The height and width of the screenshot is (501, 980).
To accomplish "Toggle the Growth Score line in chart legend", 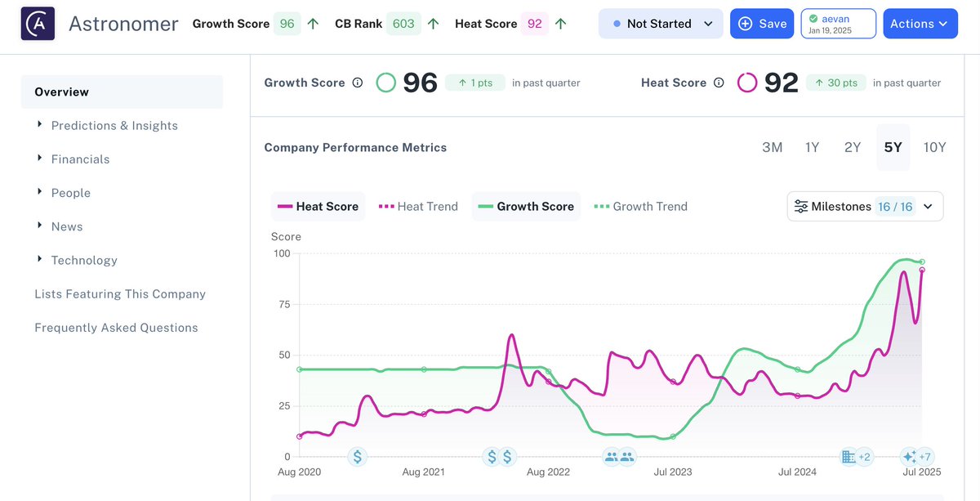I will 526,207.
